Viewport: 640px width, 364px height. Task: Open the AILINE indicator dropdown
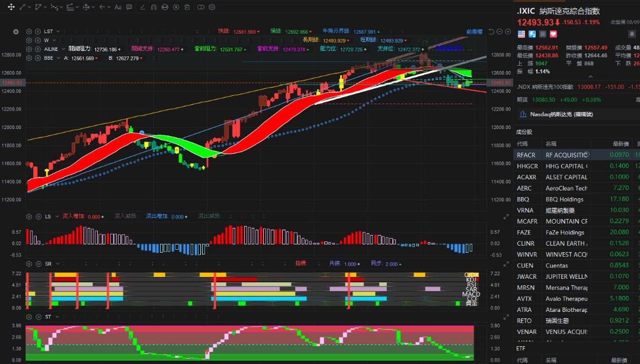[x=63, y=49]
